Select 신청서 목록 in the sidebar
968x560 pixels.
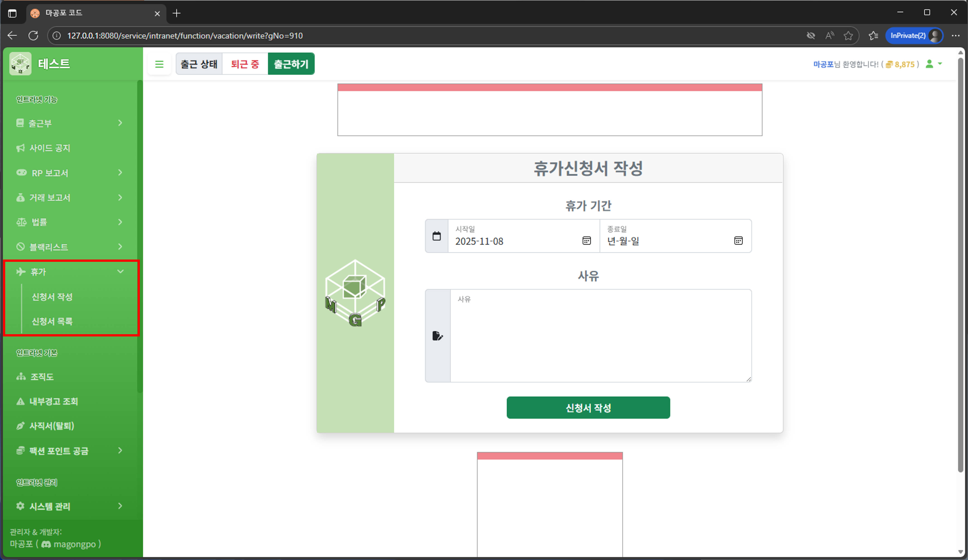52,322
